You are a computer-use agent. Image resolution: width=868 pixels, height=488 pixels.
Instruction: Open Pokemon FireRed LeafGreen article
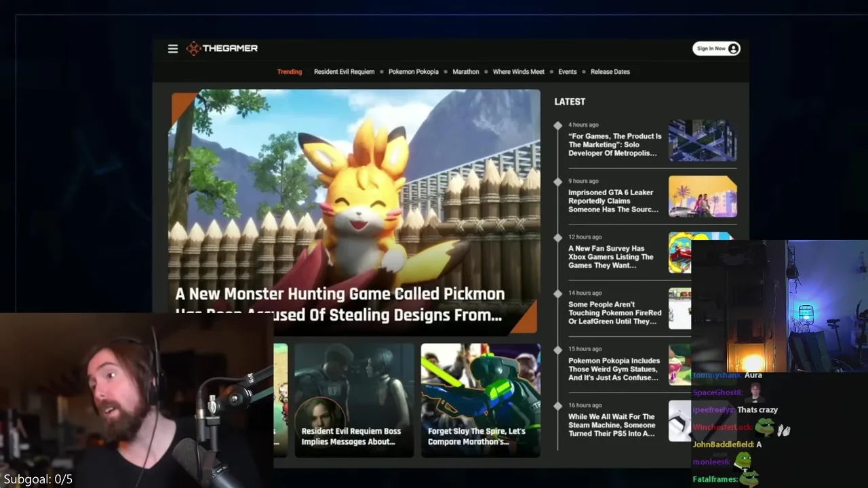click(x=614, y=313)
